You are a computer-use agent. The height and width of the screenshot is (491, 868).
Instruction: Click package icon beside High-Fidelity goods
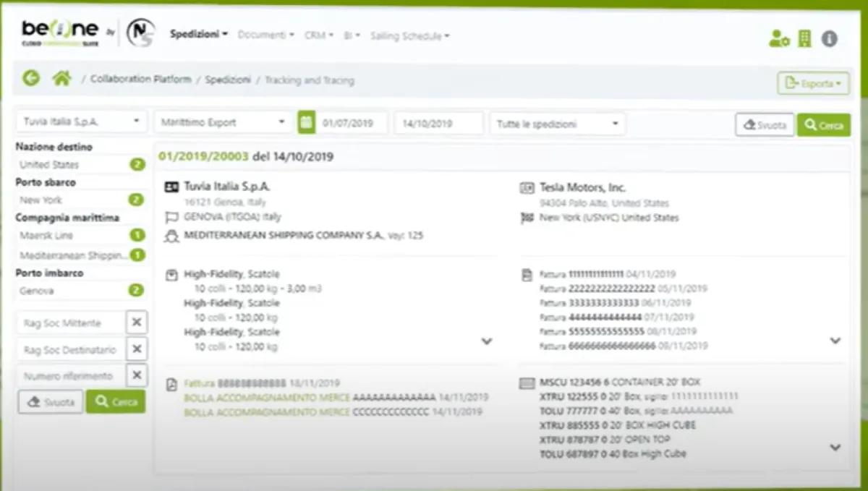pos(171,275)
